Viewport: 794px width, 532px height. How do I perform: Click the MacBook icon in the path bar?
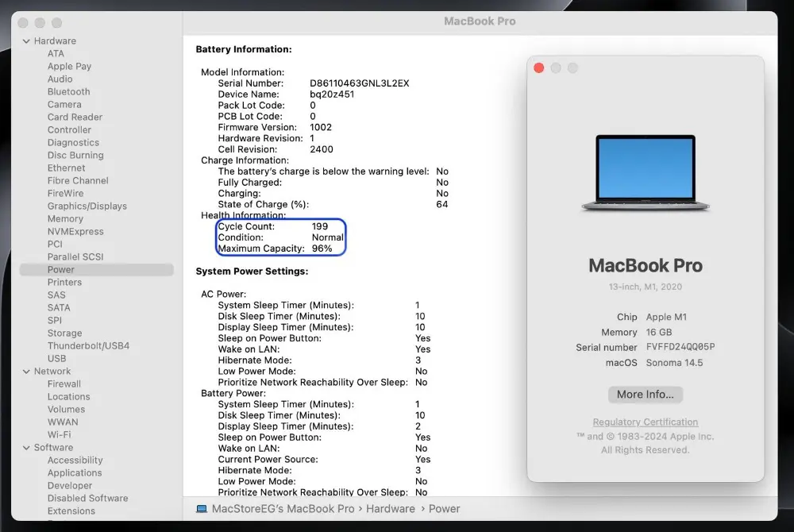(x=202, y=509)
